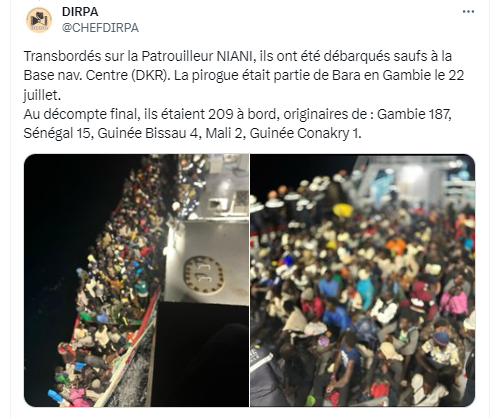Click the line starting 'Base nav. Centre (DKR)'

[244, 75]
